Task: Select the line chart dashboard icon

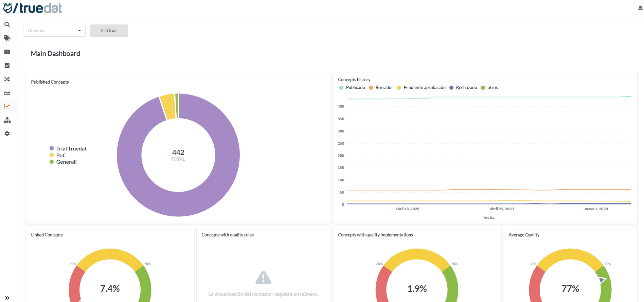Action: click(7, 106)
